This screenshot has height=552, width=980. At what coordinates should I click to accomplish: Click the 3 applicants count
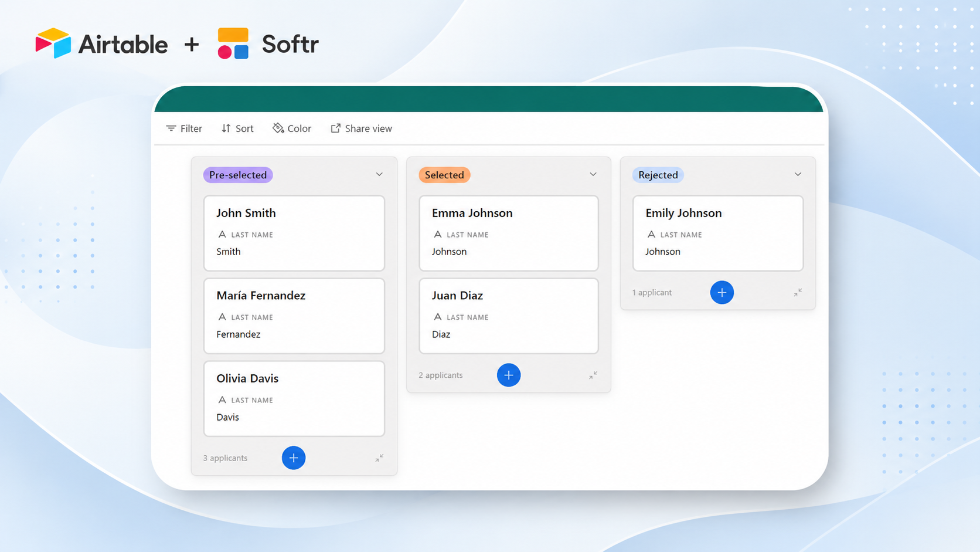pyautogui.click(x=225, y=458)
